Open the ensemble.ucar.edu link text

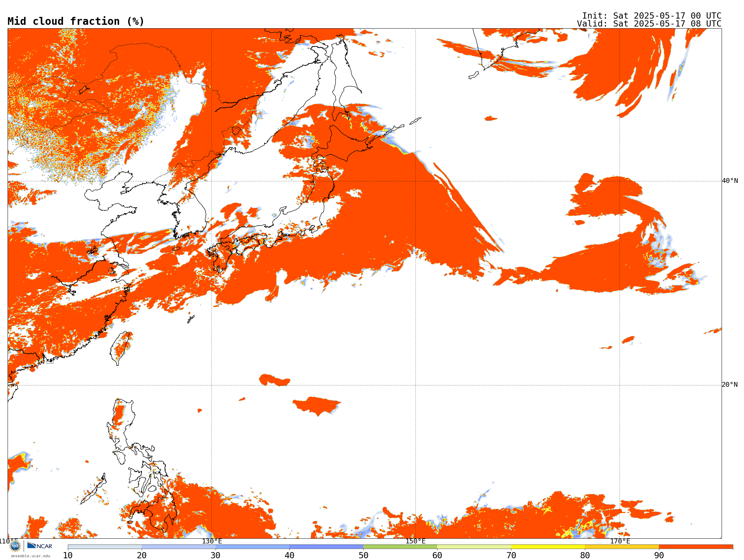click(31, 556)
